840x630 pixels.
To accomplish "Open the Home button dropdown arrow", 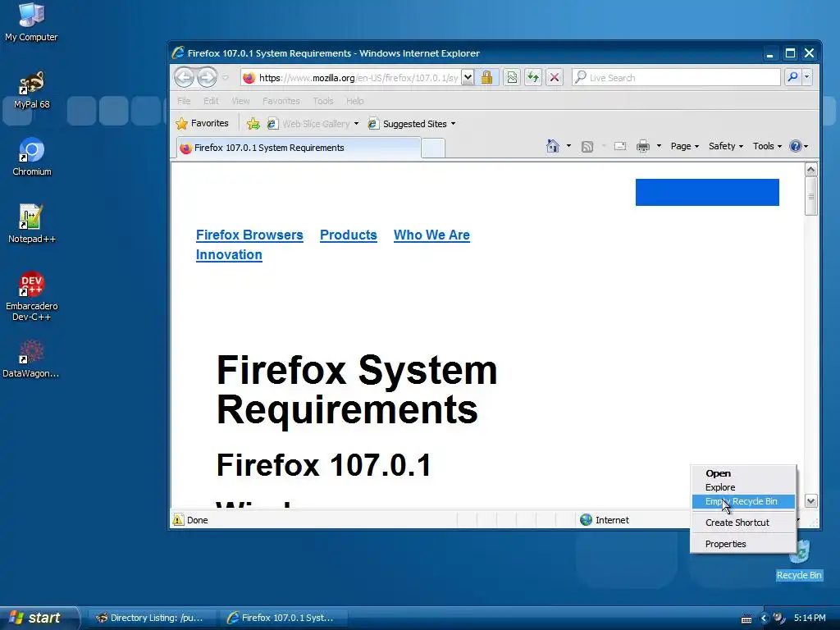I will 568,146.
